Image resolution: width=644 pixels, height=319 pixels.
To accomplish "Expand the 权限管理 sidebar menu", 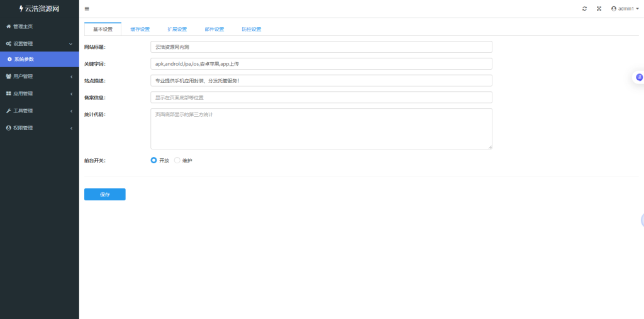I will click(39, 128).
